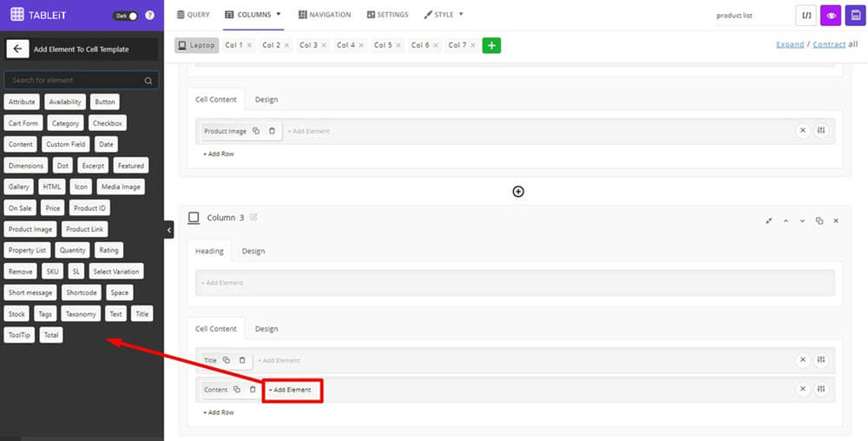Delete the Product Image element trash icon
This screenshot has height=441, width=868.
272,131
